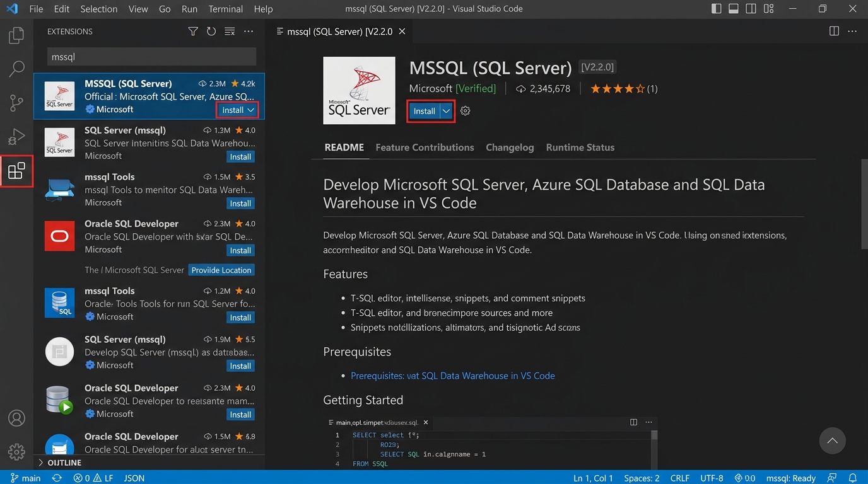
Task: Change file encoding via UTF-8
Action: coord(712,478)
